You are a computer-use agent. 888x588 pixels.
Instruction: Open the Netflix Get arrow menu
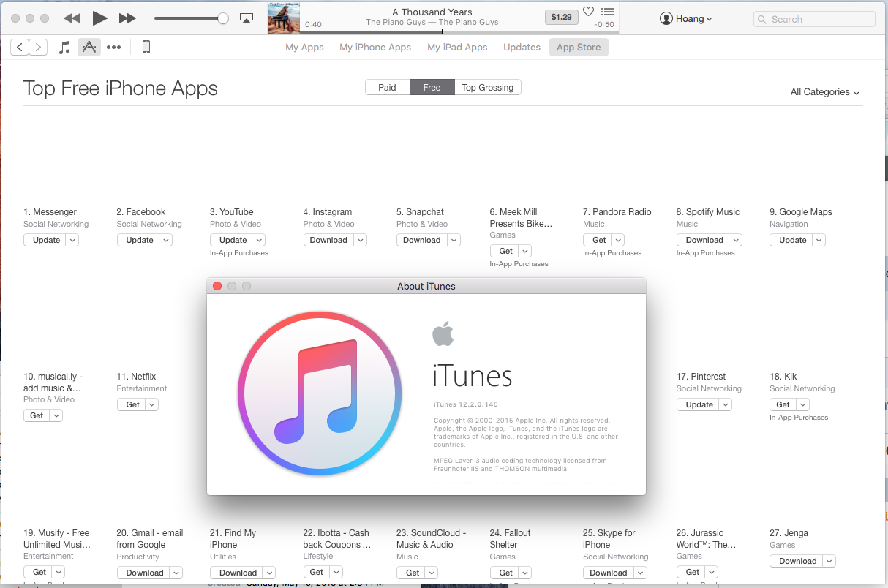tap(151, 404)
